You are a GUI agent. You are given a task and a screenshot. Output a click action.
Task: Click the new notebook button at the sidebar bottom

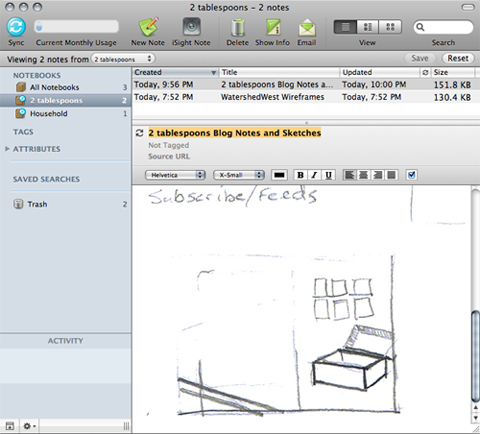click(10, 426)
